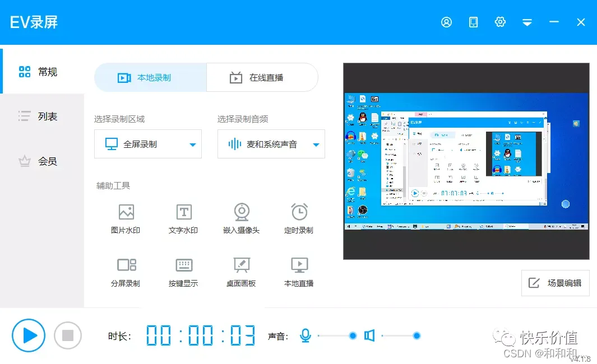The image size is (597, 364).
Task: Click the EV录屏 title logo
Action: (x=34, y=22)
